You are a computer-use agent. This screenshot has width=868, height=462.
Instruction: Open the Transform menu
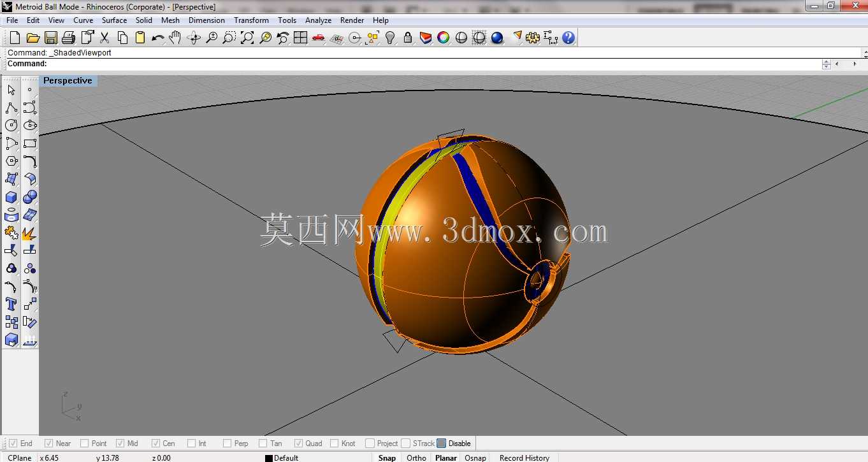pos(251,20)
